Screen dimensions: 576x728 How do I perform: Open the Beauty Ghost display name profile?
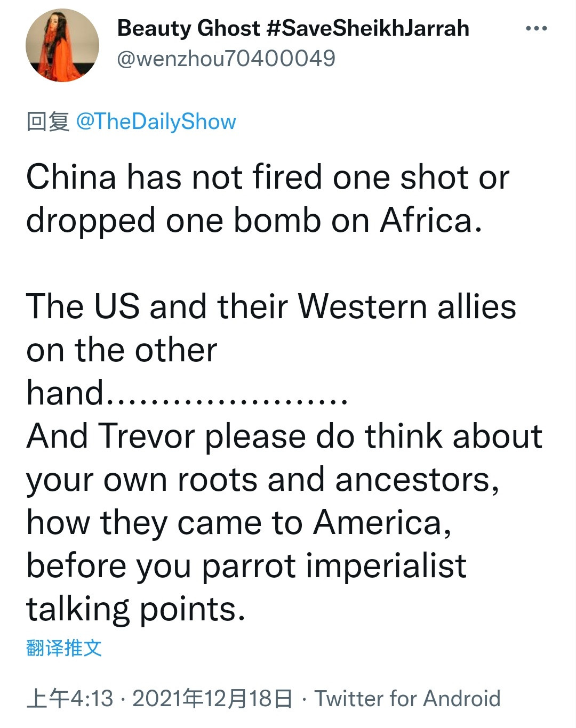188,28
